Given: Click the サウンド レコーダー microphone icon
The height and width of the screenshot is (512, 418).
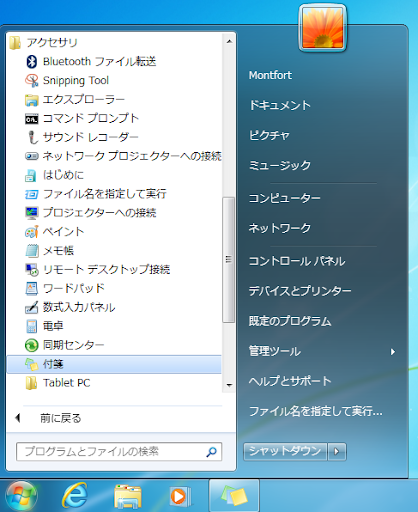Looking at the screenshot, I should point(32,137).
